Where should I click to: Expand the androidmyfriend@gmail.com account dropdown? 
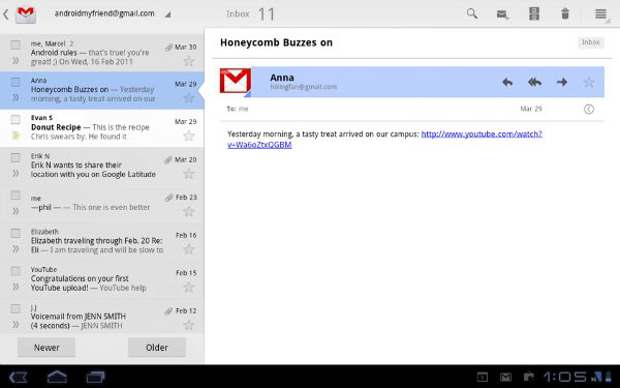coord(112,14)
